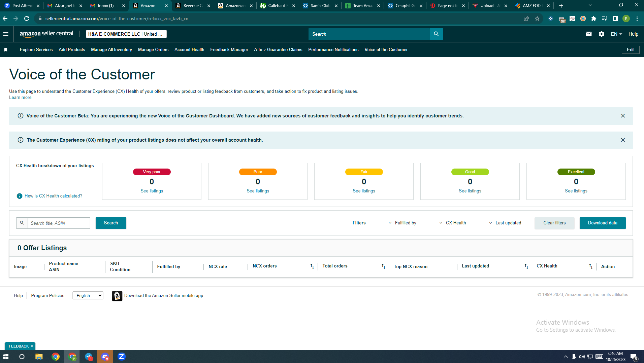Dismiss the Voice of the Customer Beta banner
Screen dimensions: 644x363
(623, 116)
